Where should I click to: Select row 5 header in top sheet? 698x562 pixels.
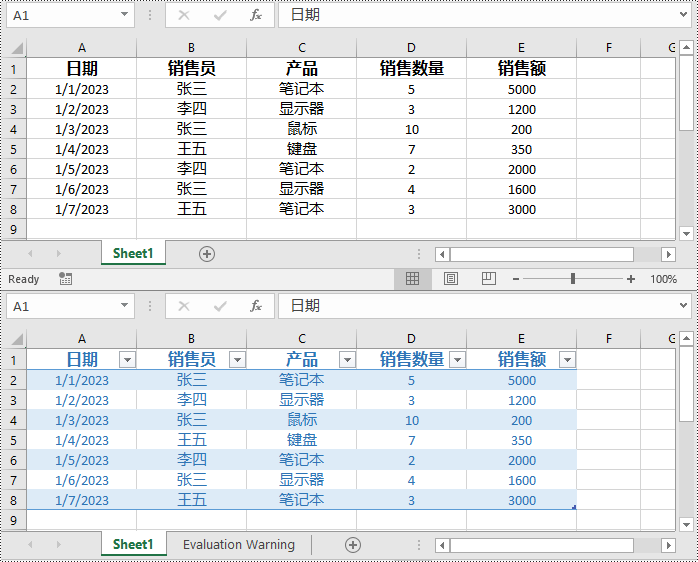(x=13, y=149)
